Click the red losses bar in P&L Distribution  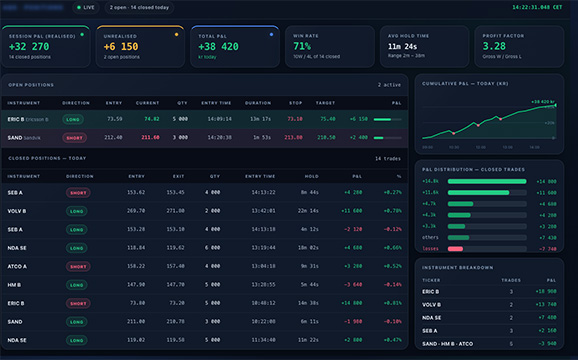[455, 249]
